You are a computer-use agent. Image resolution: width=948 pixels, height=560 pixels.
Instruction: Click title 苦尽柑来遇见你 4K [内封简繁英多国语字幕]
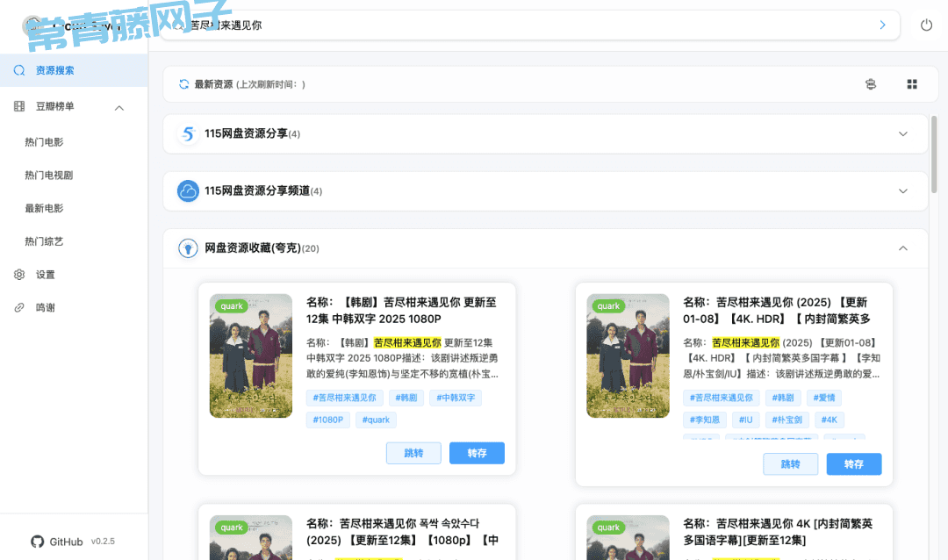(x=778, y=532)
